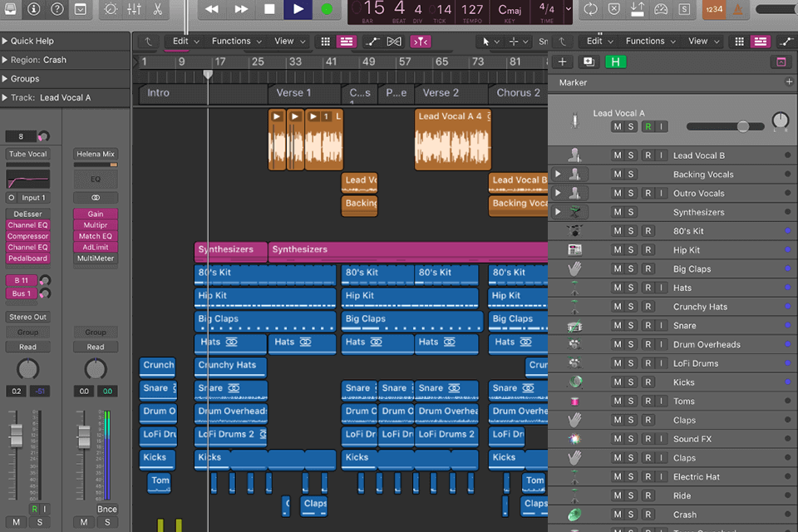This screenshot has height=532, width=798.
Task: Mute the Lead Vocal B track
Action: tap(616, 156)
